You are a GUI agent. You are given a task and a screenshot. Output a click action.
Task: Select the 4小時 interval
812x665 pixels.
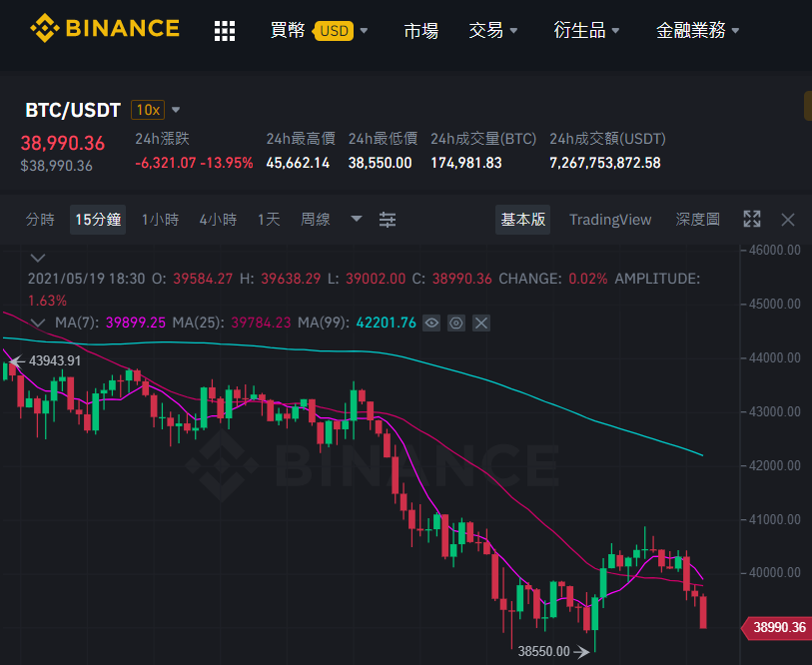click(218, 220)
